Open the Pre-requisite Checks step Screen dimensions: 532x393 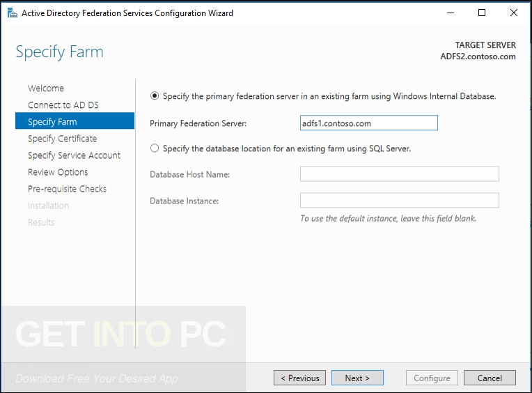pos(67,189)
